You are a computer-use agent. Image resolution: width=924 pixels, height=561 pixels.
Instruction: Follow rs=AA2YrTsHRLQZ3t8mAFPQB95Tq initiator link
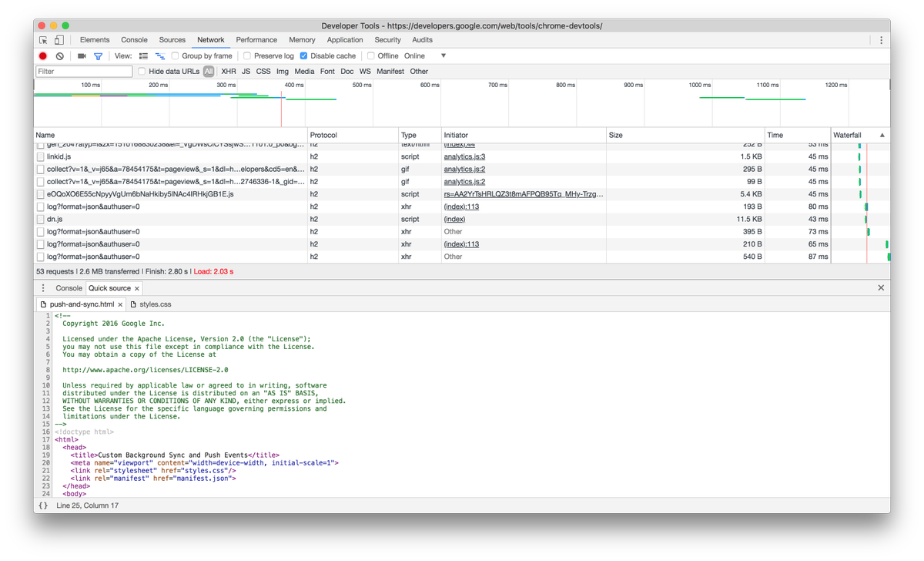pos(524,194)
